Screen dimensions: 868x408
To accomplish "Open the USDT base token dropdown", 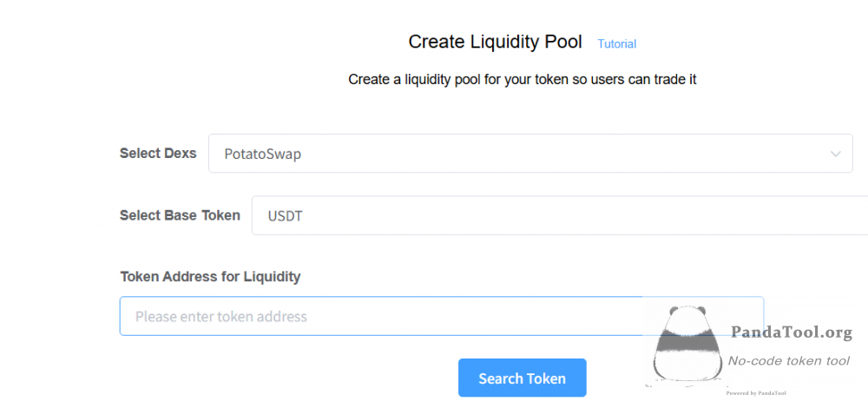I will pyautogui.click(x=560, y=215).
